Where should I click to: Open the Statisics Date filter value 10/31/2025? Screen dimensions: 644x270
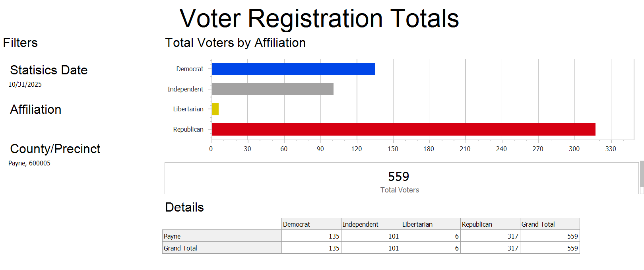click(25, 84)
